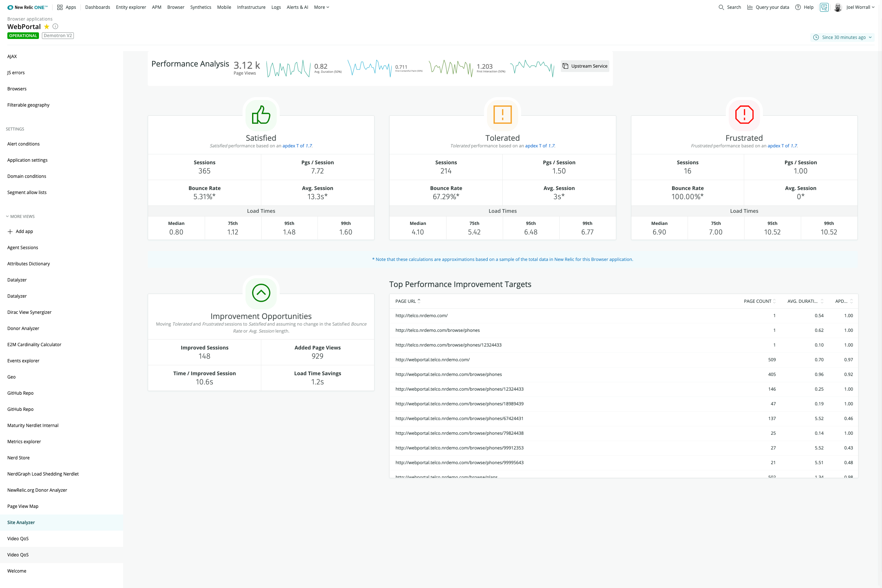
Task: Open JS errors in the sidebar
Action: click(x=16, y=73)
